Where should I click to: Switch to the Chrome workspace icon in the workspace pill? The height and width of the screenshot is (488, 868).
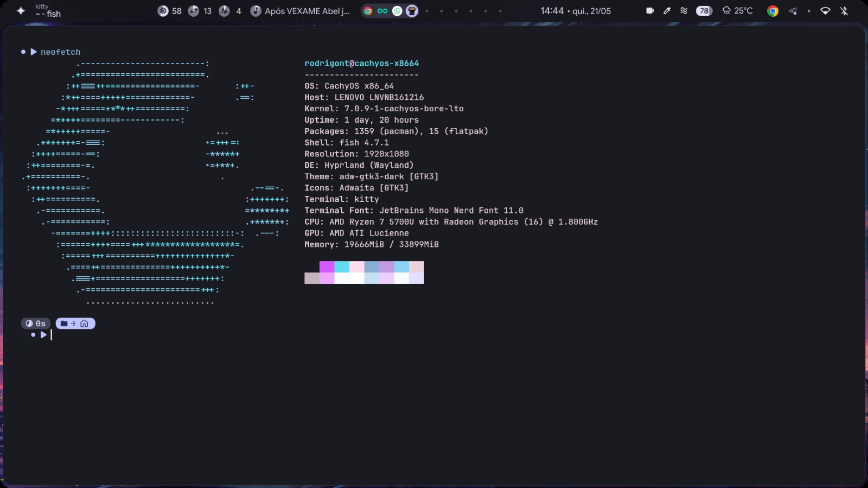click(368, 11)
